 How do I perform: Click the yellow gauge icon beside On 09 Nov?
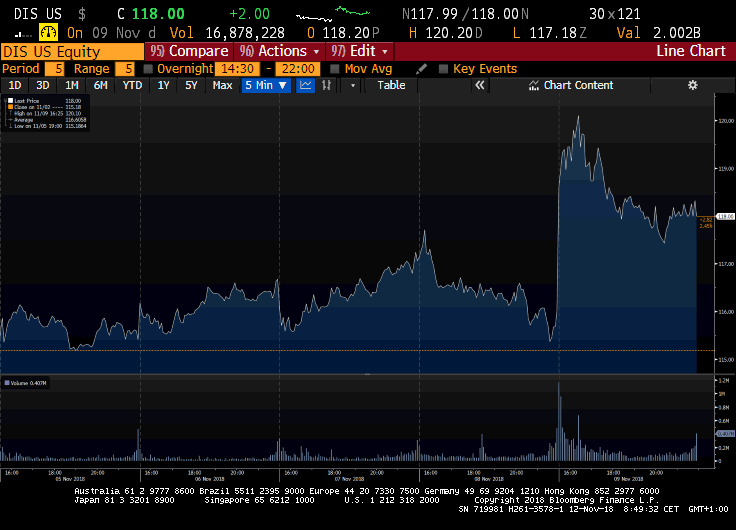pyautogui.click(x=48, y=32)
